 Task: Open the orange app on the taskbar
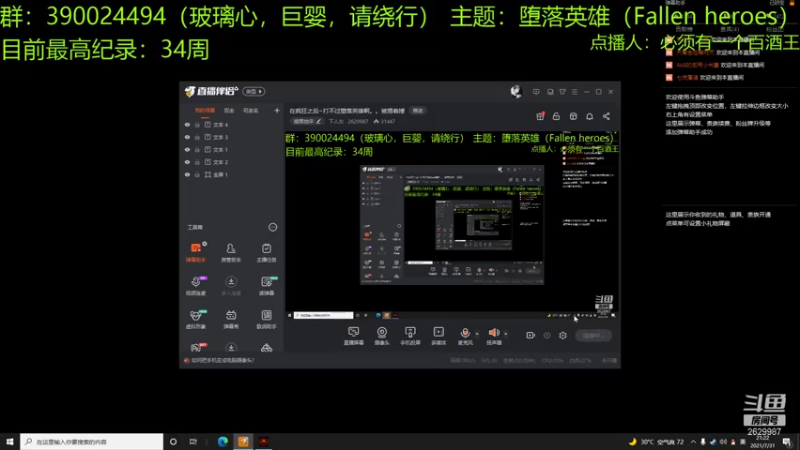point(243,442)
